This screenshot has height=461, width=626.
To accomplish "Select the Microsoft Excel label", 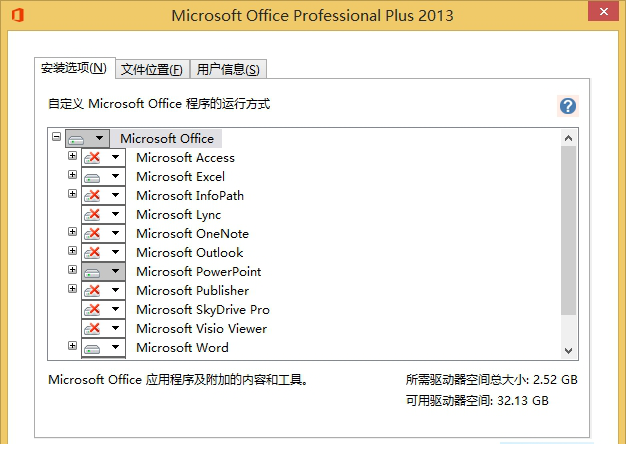I will pos(180,176).
